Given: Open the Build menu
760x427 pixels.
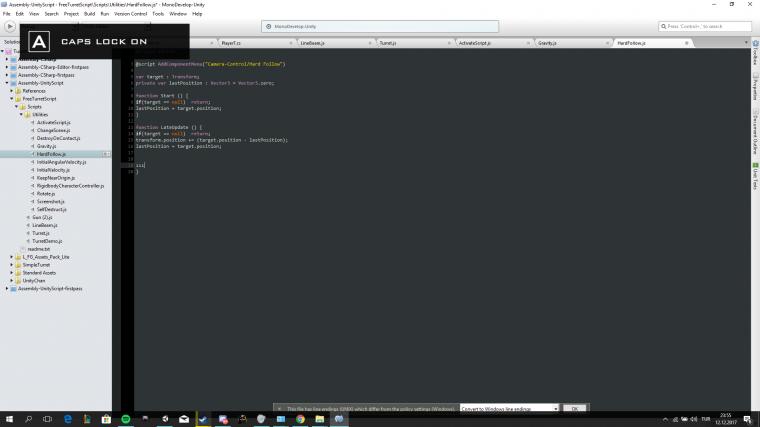Looking at the screenshot, I should click(89, 14).
